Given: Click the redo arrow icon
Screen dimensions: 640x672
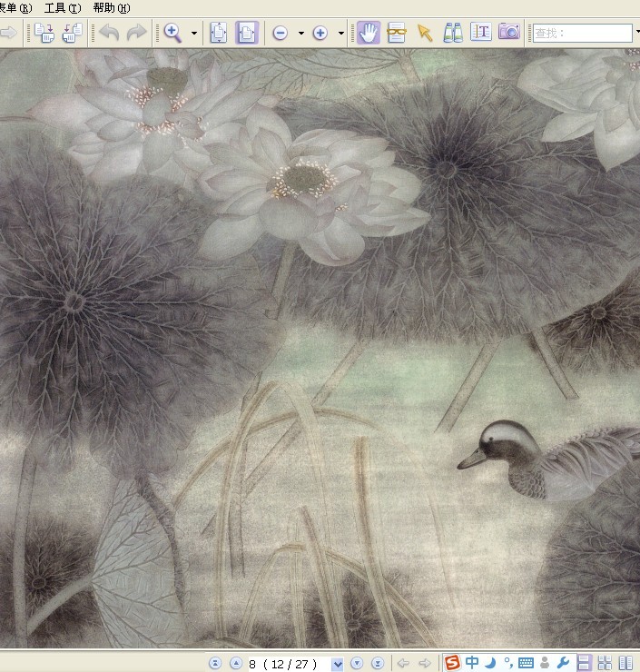Looking at the screenshot, I should [x=137, y=33].
